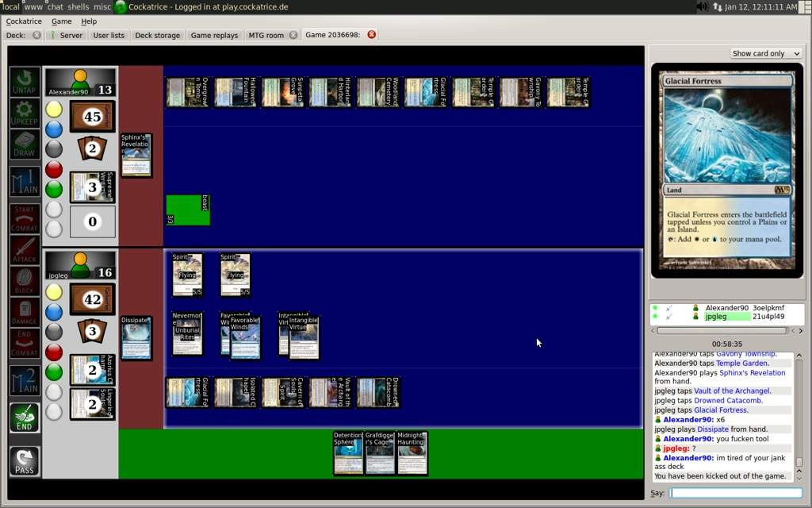Click Alexander90's red mana counter
This screenshot has width=812, height=508.
point(54,170)
